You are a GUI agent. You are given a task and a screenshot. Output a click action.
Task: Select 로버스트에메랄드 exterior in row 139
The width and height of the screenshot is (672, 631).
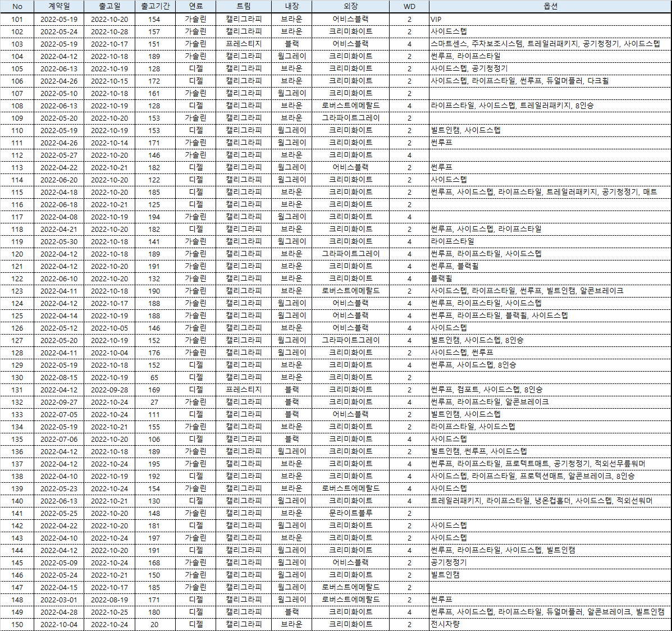350,489
